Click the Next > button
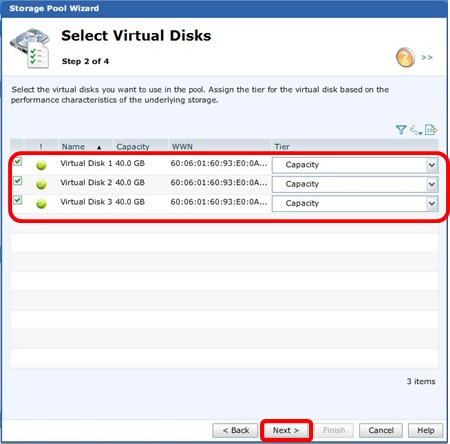 tap(286, 430)
